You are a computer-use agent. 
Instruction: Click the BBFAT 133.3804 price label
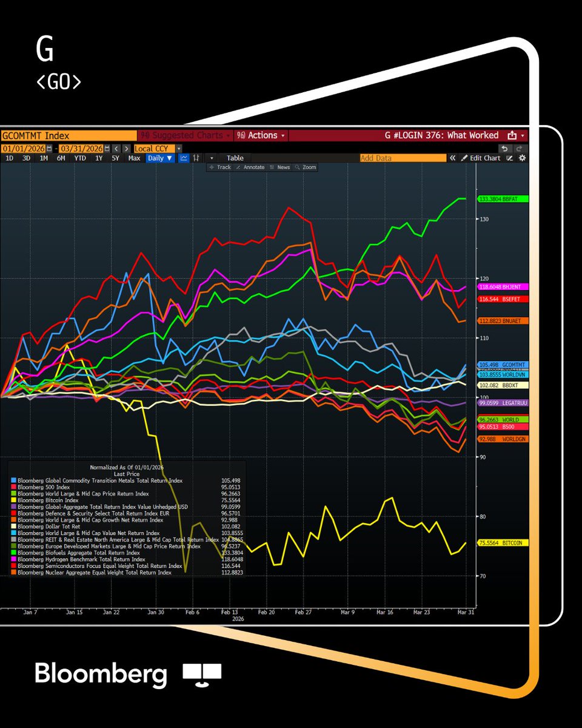[x=503, y=198]
